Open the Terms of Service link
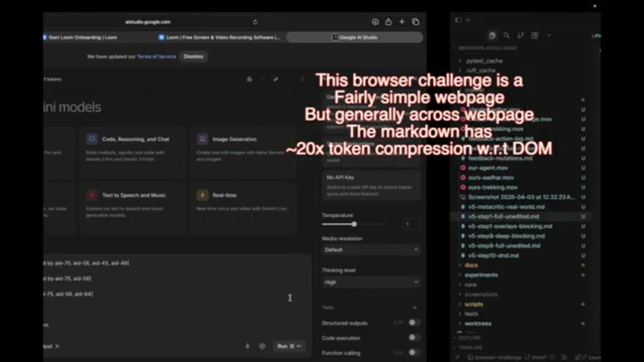The image size is (644, 362). point(156,57)
